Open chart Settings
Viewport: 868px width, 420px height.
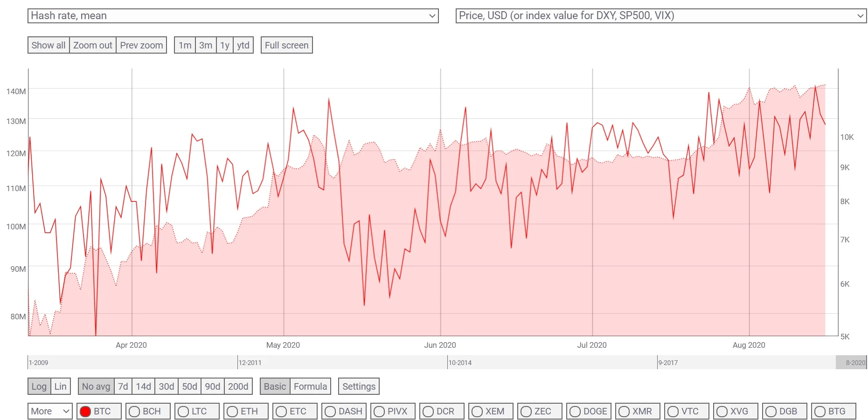(x=359, y=386)
